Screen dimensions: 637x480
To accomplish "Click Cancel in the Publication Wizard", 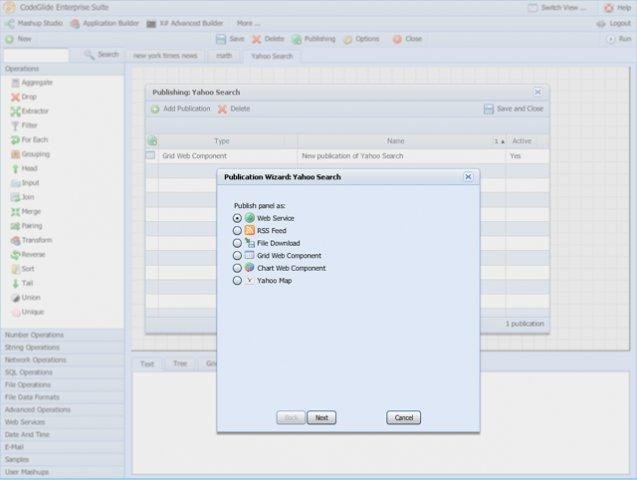I will coord(403,417).
